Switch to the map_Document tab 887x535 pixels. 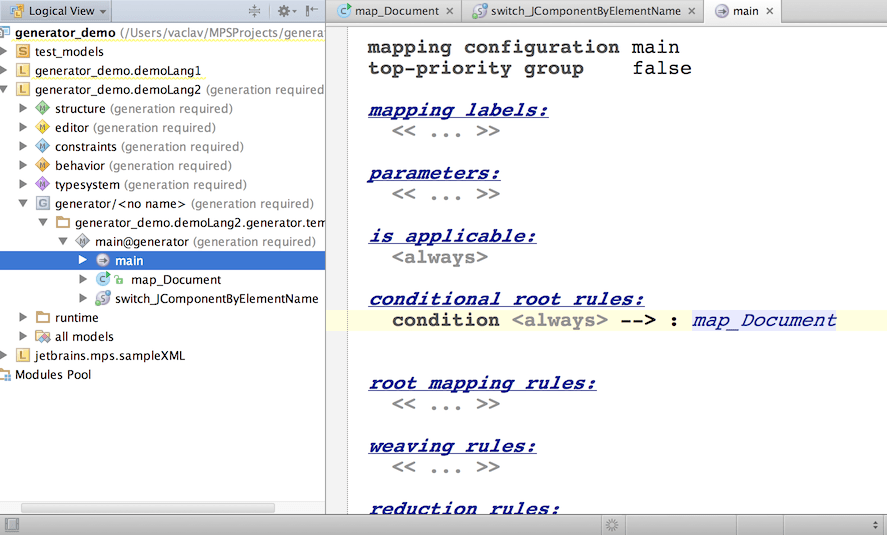(x=395, y=11)
